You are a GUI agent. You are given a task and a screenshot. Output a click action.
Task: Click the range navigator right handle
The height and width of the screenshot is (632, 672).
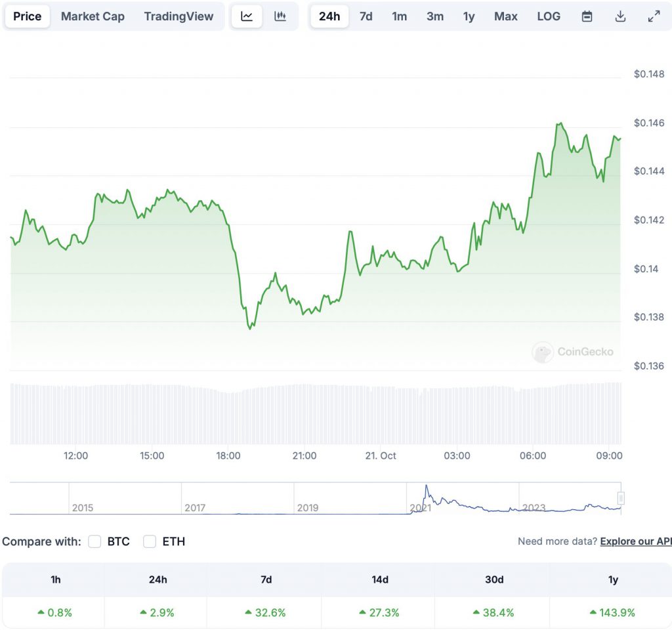tap(620, 498)
